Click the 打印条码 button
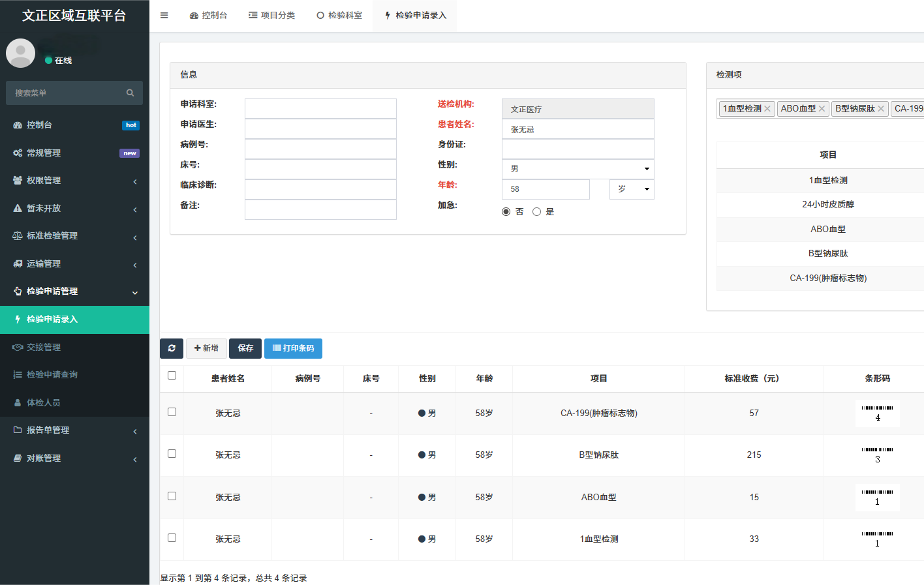The height and width of the screenshot is (585, 924). coord(293,348)
